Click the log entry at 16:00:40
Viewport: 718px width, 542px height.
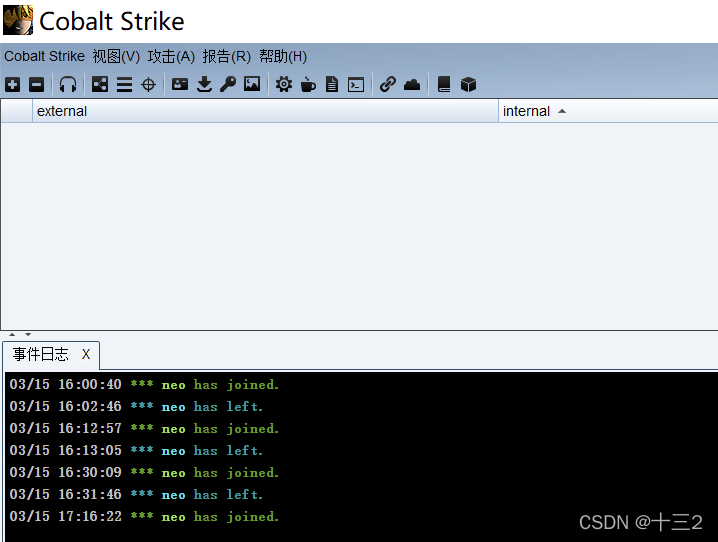click(x=144, y=385)
